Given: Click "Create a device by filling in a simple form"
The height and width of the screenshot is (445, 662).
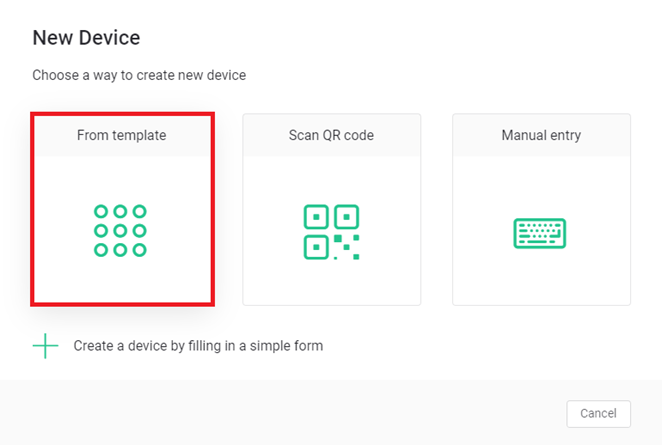Looking at the screenshot, I should point(198,346).
